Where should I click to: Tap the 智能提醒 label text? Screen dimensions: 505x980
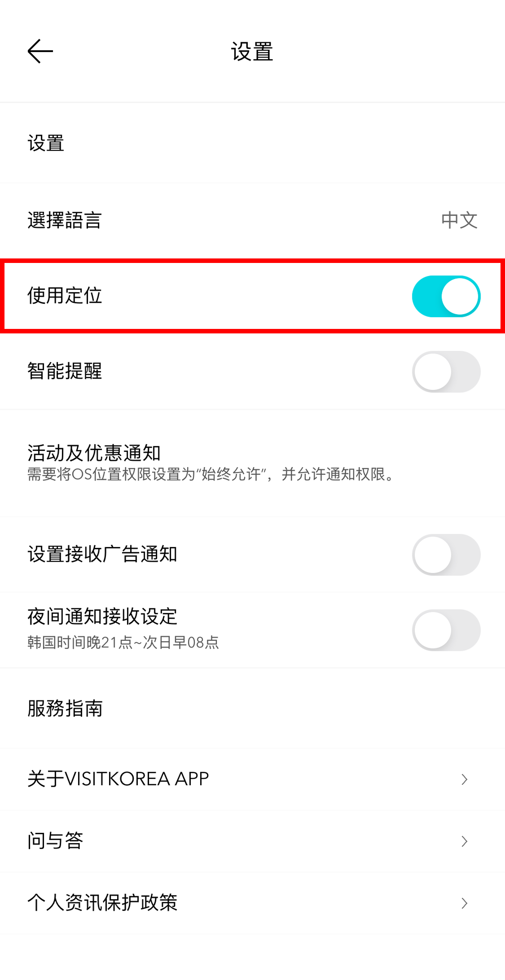(x=64, y=372)
